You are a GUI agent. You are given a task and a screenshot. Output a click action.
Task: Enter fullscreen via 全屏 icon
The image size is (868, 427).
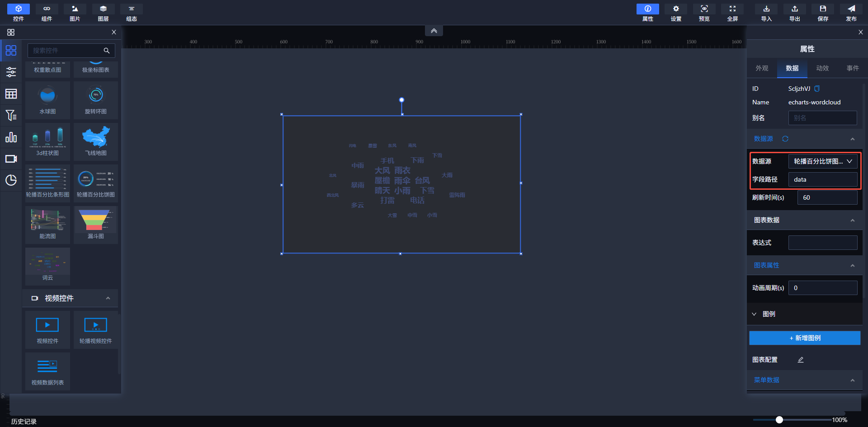(732, 12)
